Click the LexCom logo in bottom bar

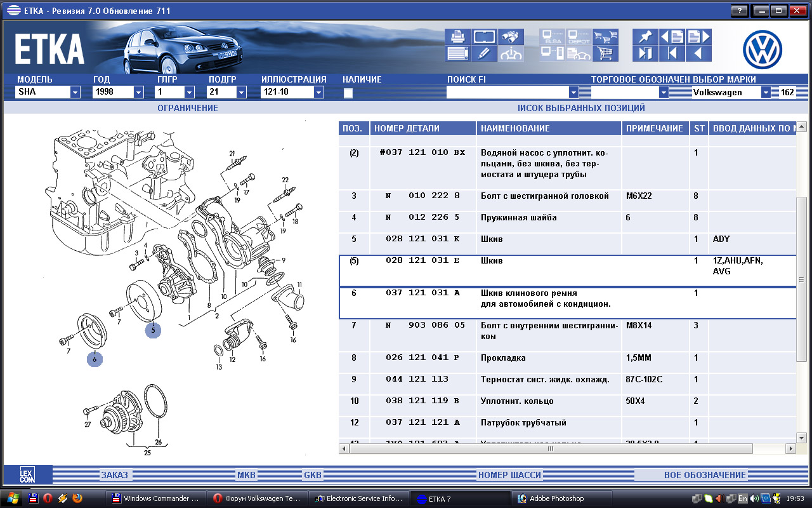point(27,475)
